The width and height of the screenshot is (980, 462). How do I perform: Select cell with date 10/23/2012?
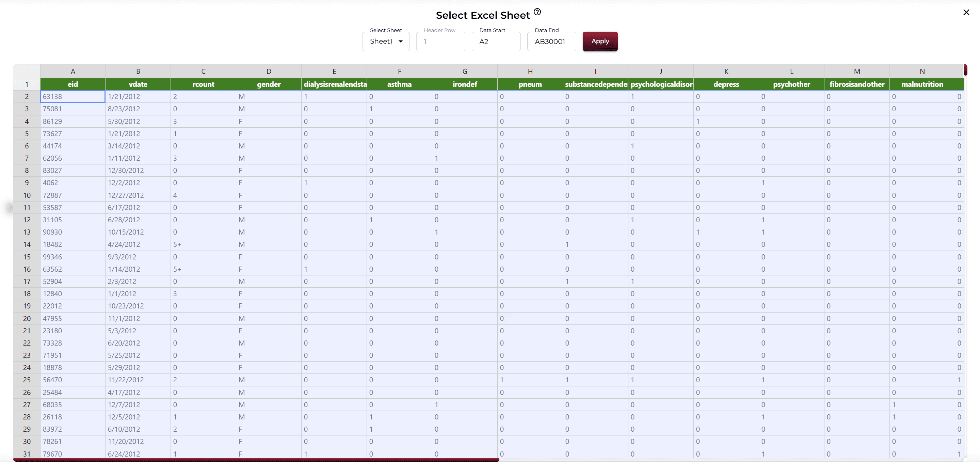pyautogui.click(x=138, y=306)
